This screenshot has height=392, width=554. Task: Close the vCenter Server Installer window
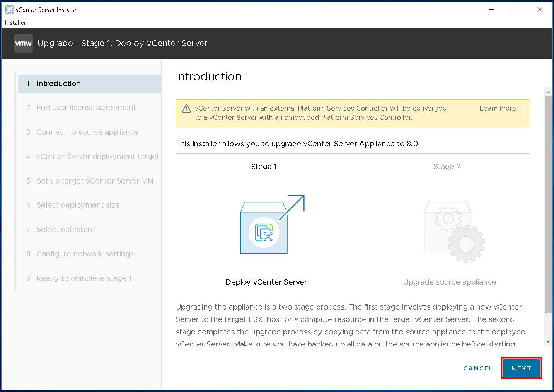tap(540, 10)
